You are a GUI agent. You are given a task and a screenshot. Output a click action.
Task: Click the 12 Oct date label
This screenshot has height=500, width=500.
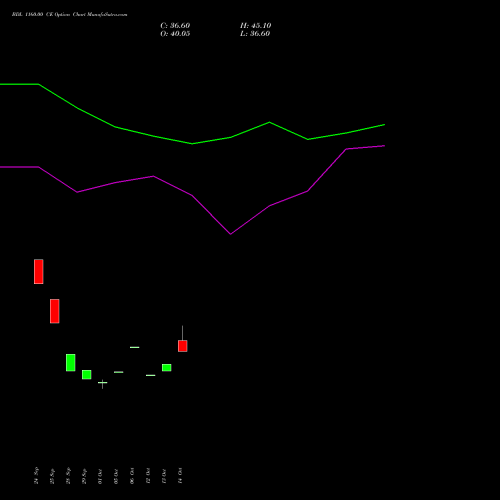pyautogui.click(x=148, y=476)
